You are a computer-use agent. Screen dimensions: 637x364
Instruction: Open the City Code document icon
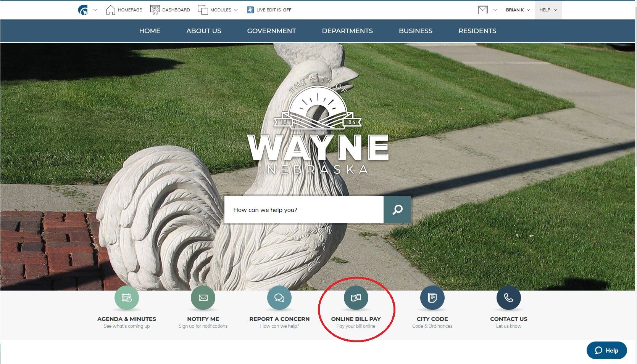point(432,298)
